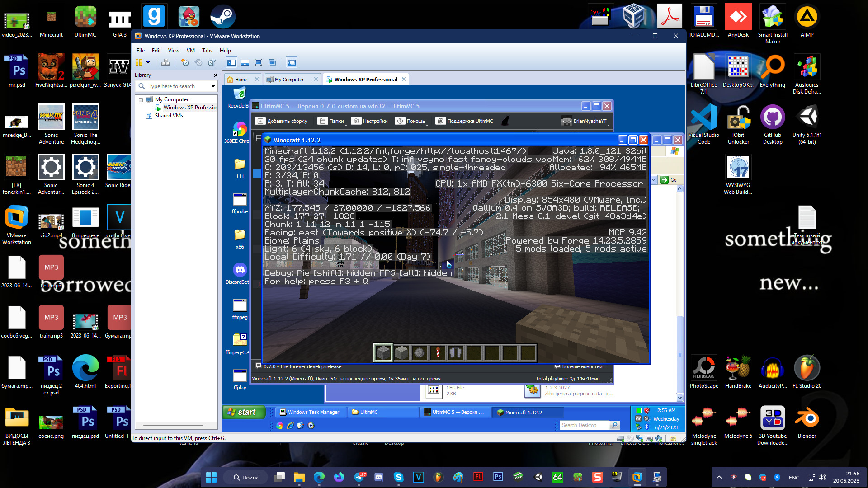The image size is (868, 488).
Task: Toggle the thumbnail bar view button
Action: coord(245,62)
